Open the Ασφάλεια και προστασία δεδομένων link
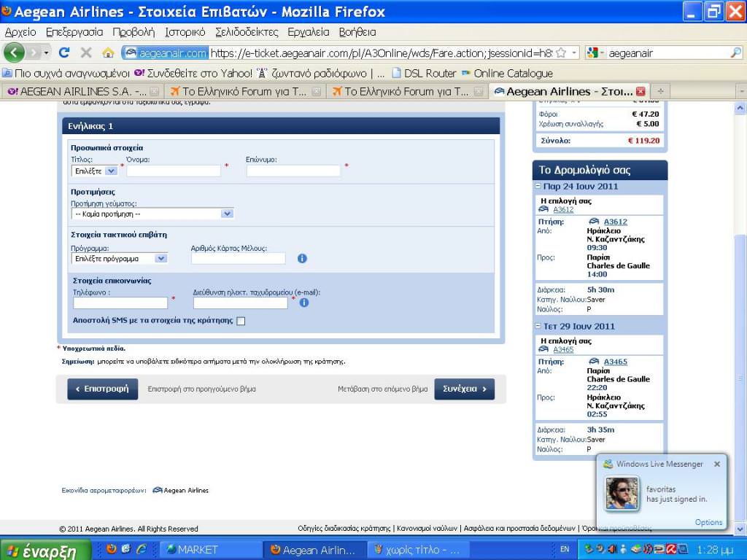This screenshot has width=747, height=560. (519, 528)
